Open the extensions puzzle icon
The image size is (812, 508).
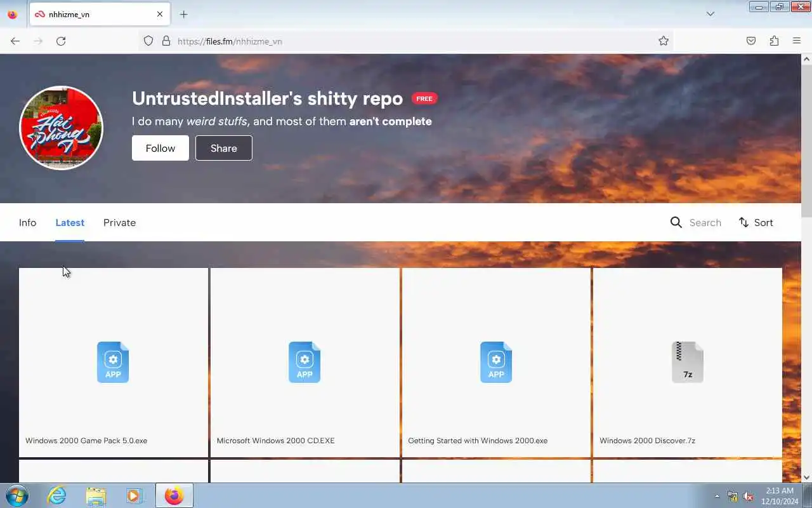[x=774, y=41]
